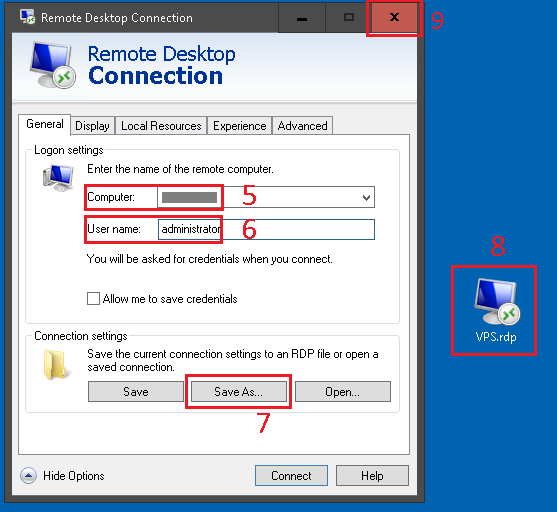Select the General tab
Image resolution: width=557 pixels, height=512 pixels.
[45, 124]
